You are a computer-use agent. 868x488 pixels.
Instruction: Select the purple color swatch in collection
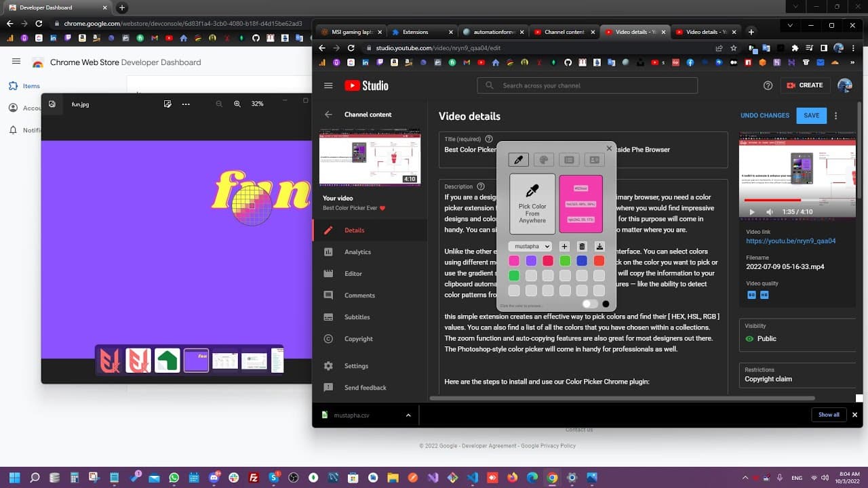point(531,261)
